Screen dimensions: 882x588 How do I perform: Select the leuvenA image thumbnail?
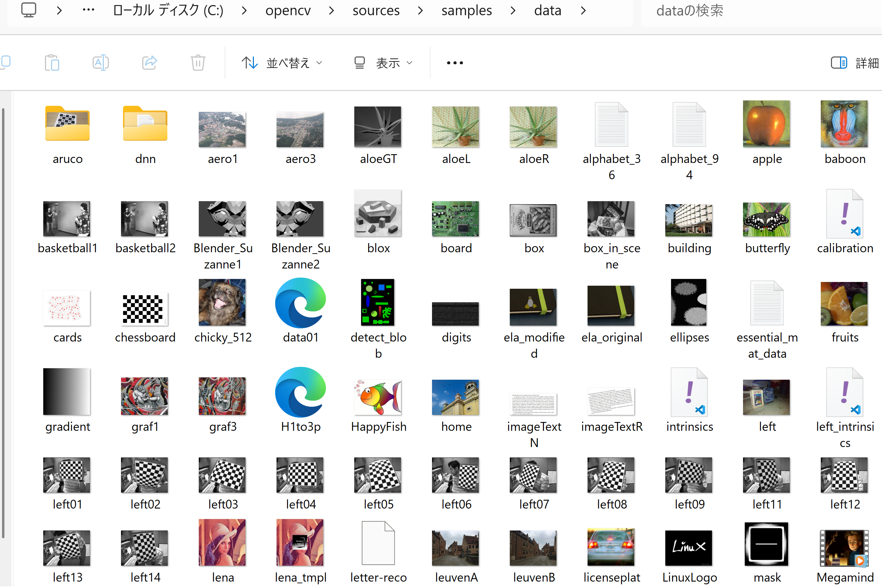pos(455,548)
